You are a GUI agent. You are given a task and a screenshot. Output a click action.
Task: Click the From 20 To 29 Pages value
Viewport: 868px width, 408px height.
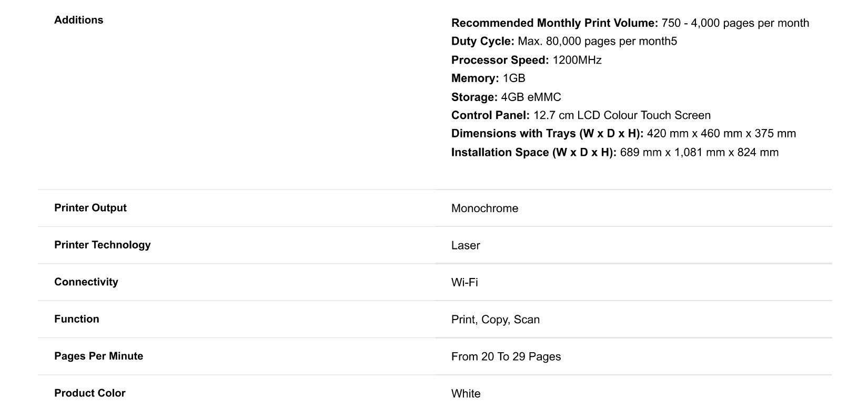[x=506, y=357]
